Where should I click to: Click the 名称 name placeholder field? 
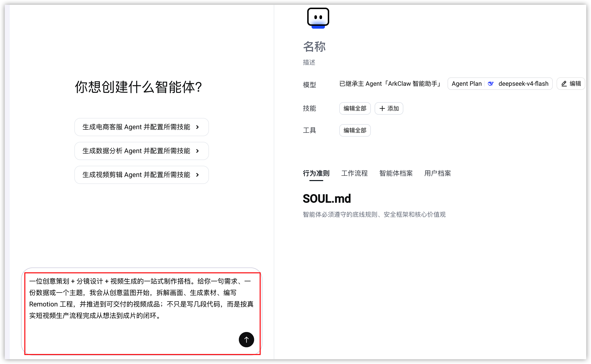tap(314, 47)
